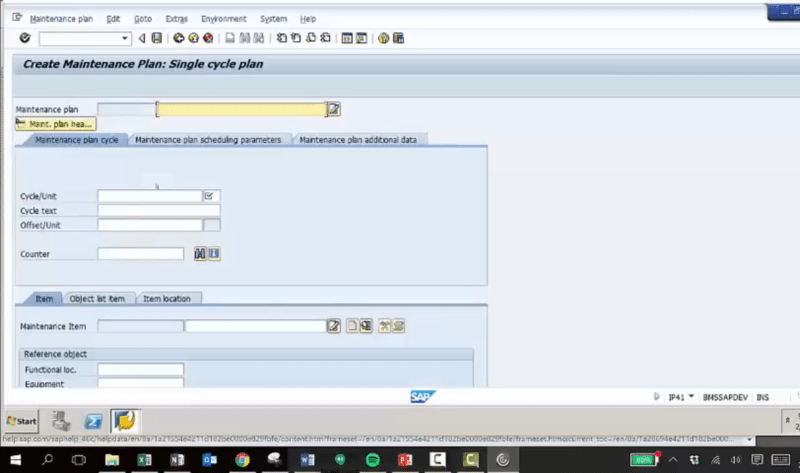Click the Counter input field
The height and width of the screenshot is (473, 800).
(141, 254)
